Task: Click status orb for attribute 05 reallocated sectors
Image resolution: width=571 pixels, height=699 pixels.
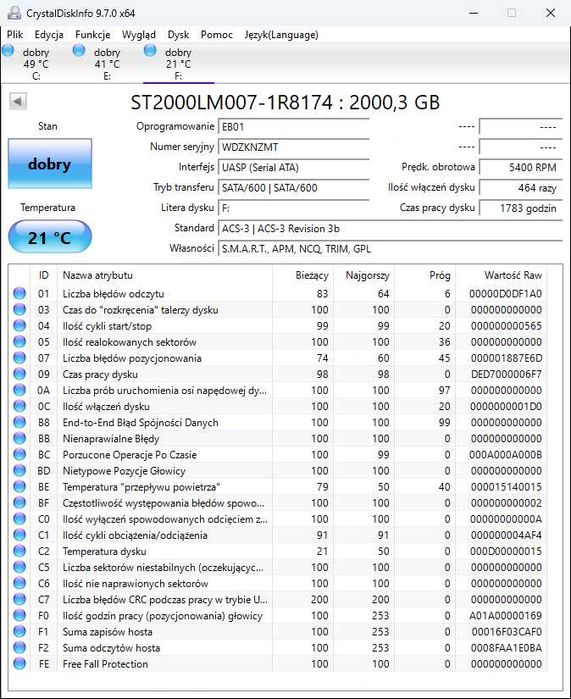Action: 19,341
